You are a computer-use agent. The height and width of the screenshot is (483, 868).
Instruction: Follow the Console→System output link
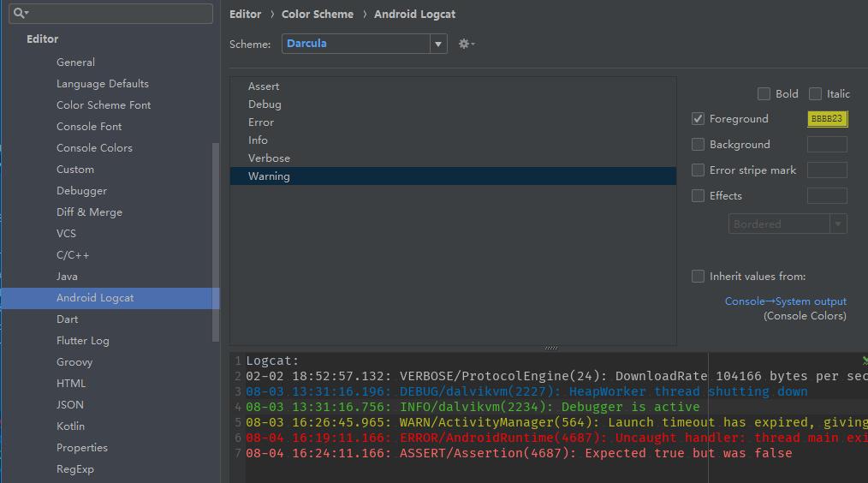785,301
